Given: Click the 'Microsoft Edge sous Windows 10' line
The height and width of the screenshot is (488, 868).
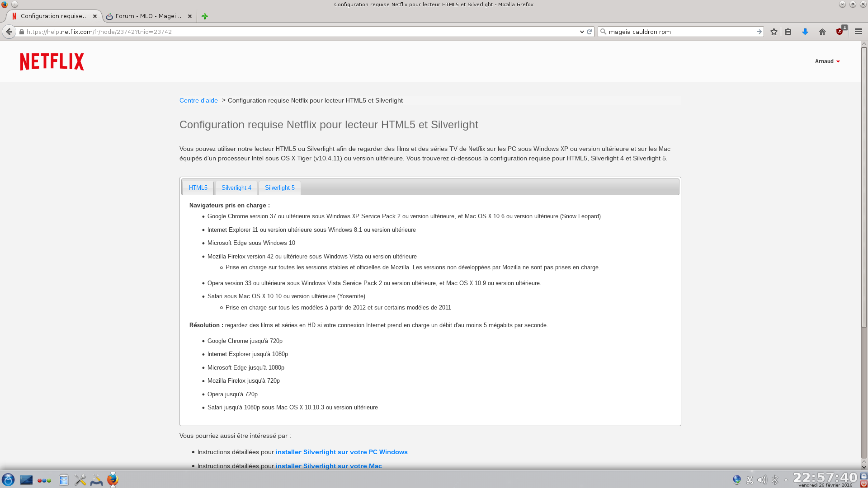Looking at the screenshot, I should 251,243.
